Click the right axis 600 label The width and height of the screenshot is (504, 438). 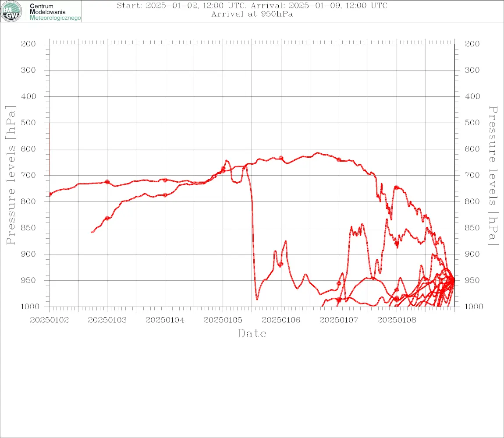coord(472,149)
